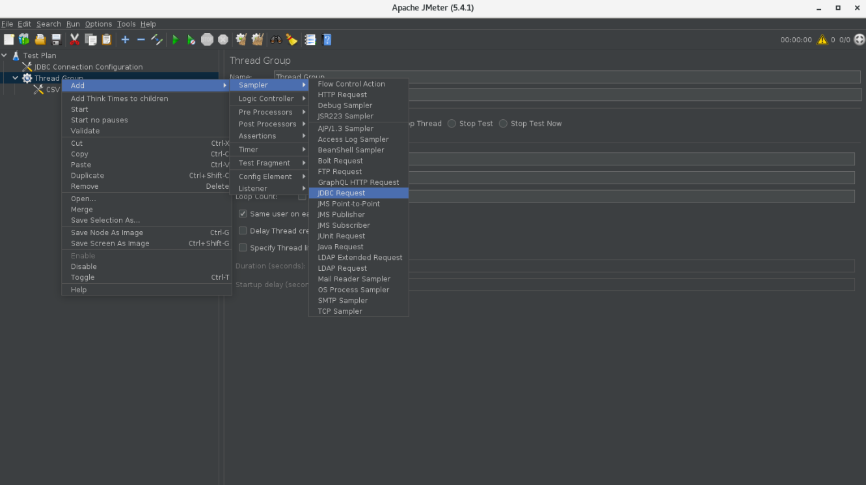Click the Copy toolbar icon
The width and height of the screenshot is (868, 485).
[91, 40]
